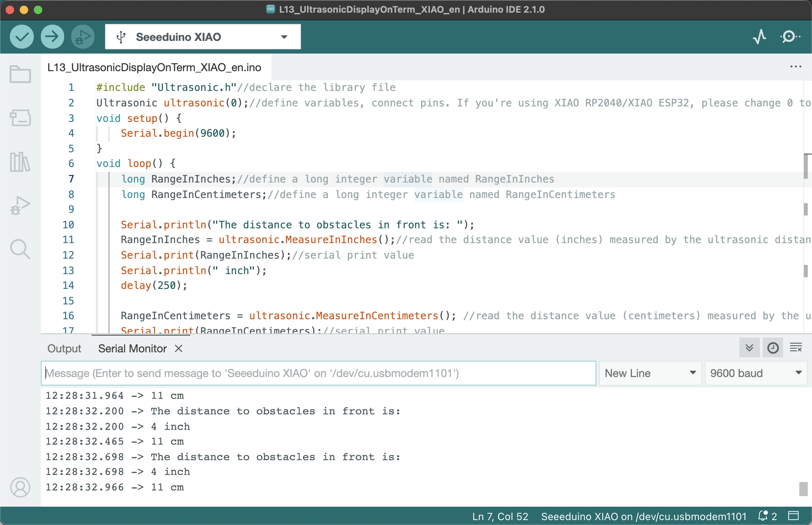The image size is (812, 525).
Task: Open the Sketchbook folder sidebar icon
Action: (20, 74)
